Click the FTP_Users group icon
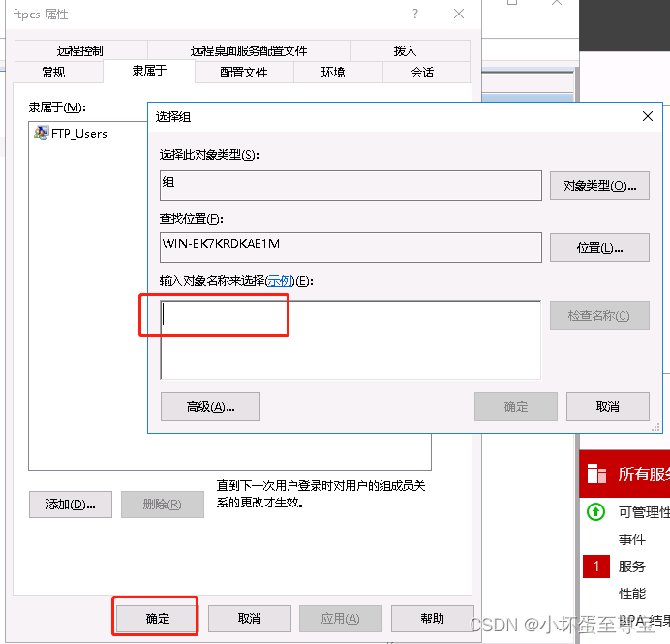Image resolution: width=670 pixels, height=644 pixels. point(41,133)
